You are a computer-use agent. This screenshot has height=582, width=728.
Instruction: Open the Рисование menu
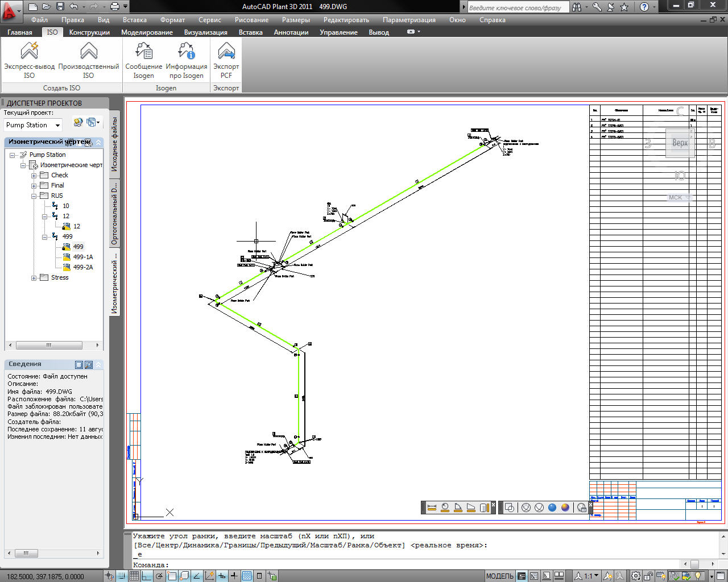point(251,20)
